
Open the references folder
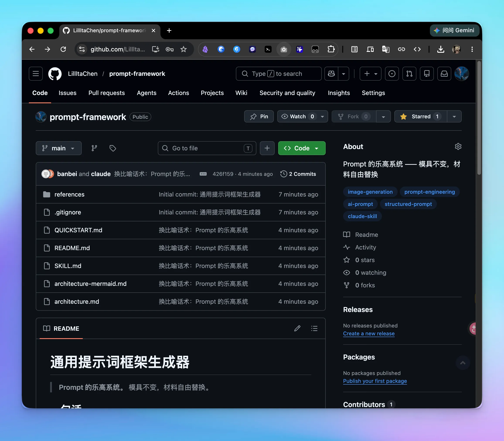[x=69, y=194]
